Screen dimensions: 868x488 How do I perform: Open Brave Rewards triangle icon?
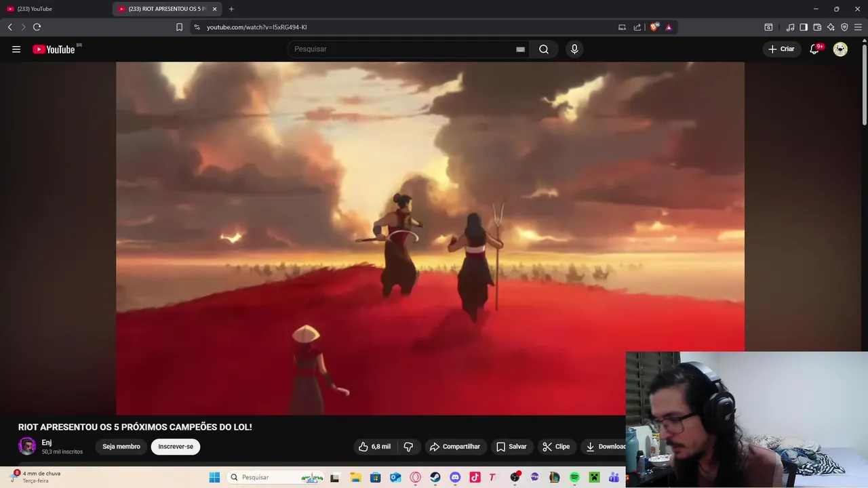[669, 27]
